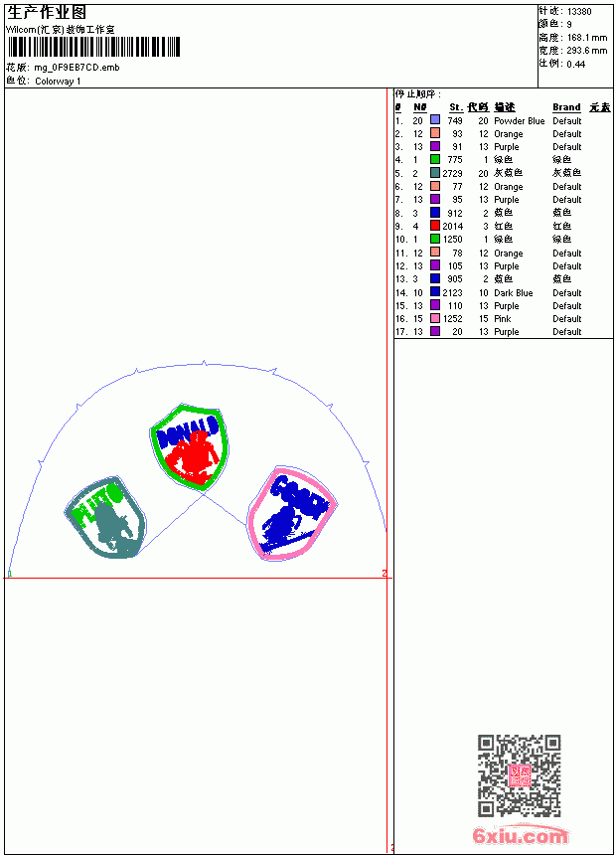Click the Orange swatch in row 11
This screenshot has height=855, width=616.
(x=435, y=253)
